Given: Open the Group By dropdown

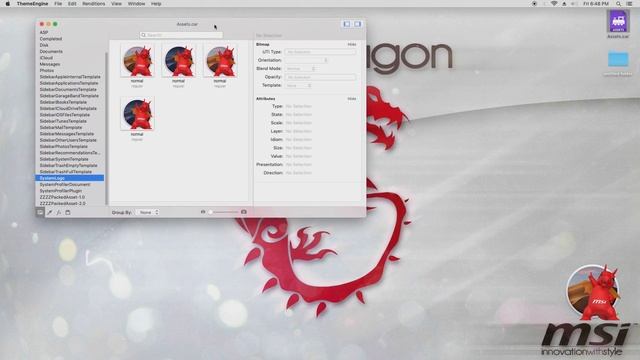Looking at the screenshot, I should [148, 212].
